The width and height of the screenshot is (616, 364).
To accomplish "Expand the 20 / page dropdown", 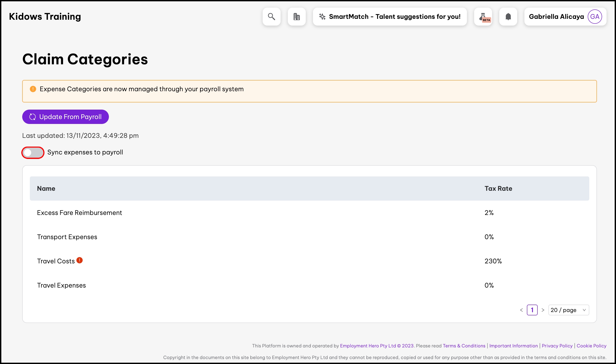I will click(x=568, y=310).
